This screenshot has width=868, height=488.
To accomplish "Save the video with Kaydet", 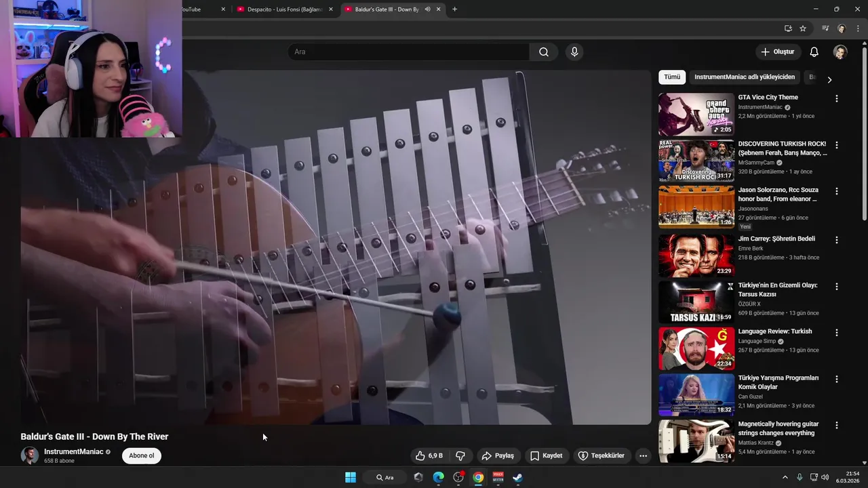I will 547,455.
